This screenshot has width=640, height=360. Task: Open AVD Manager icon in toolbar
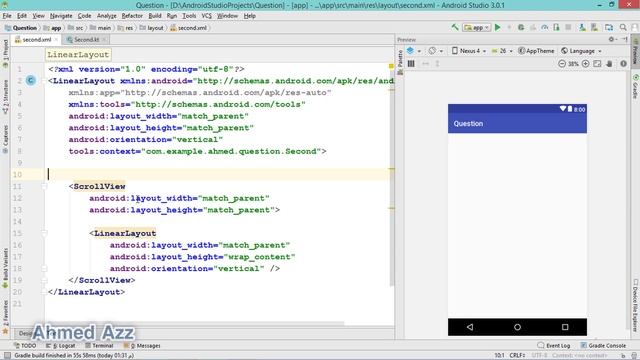pyautogui.click(x=582, y=27)
